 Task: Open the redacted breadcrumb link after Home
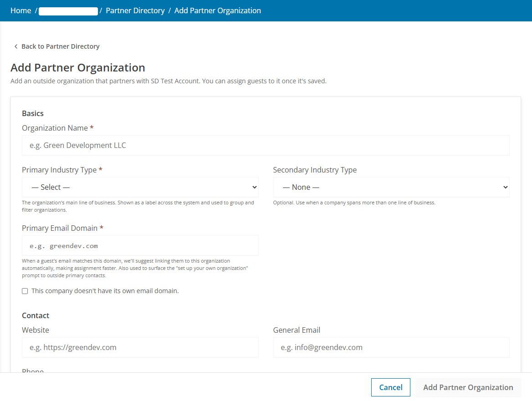[68, 11]
